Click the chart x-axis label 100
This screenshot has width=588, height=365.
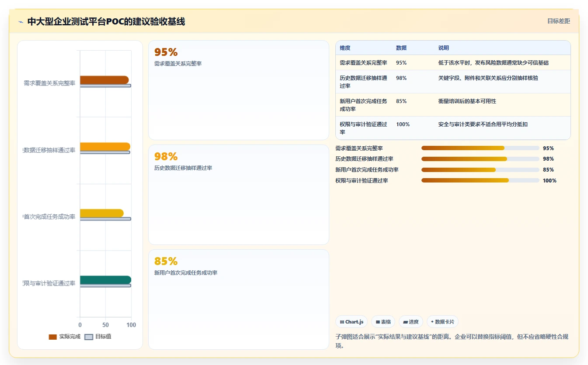131,325
